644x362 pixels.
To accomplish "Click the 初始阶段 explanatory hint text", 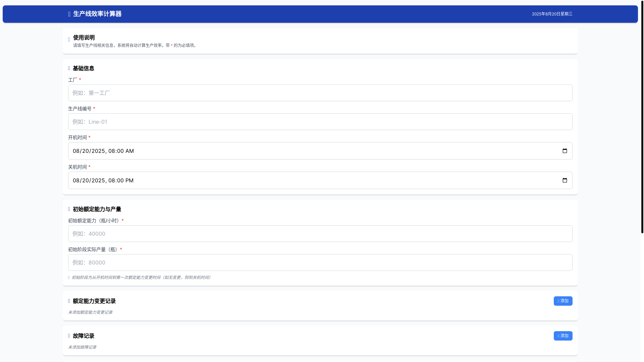I will [x=141, y=278].
